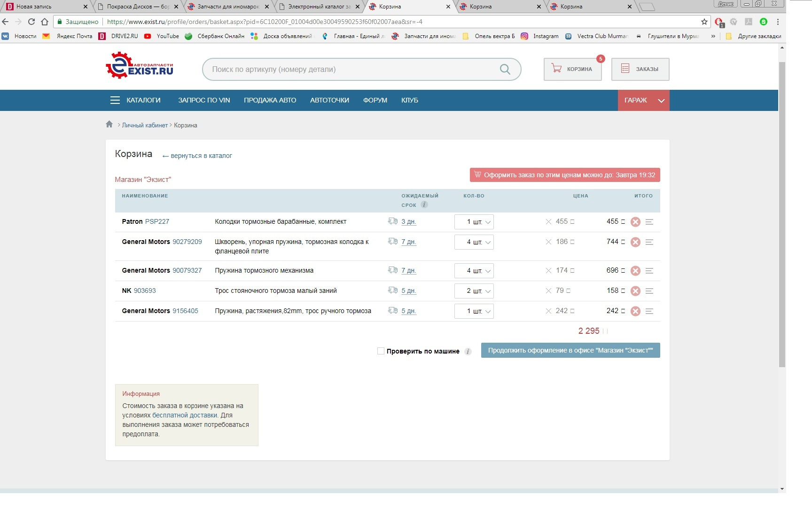
Task: Open АВТОТОЧКИ menu item
Action: pyautogui.click(x=329, y=100)
